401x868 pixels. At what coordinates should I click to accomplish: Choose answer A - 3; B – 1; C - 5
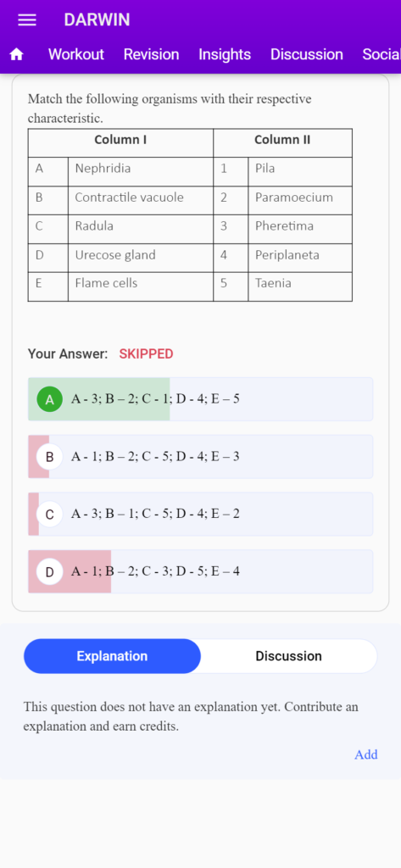200,515
